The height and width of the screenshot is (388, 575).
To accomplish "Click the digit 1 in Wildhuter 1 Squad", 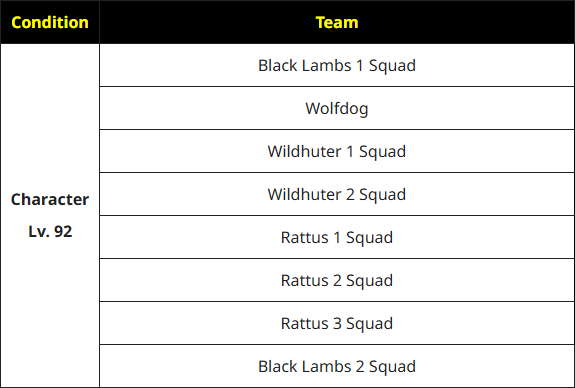I will coord(350,151).
